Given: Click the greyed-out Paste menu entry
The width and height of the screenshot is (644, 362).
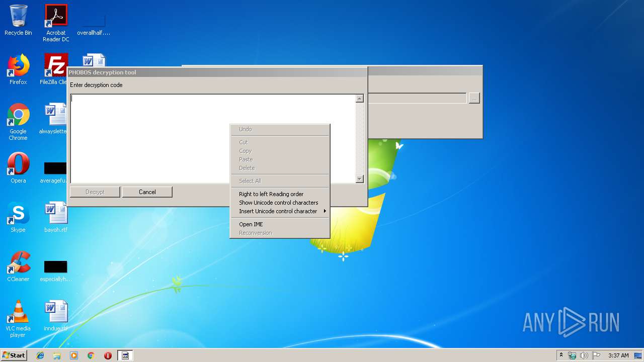Looking at the screenshot, I should click(x=280, y=159).
